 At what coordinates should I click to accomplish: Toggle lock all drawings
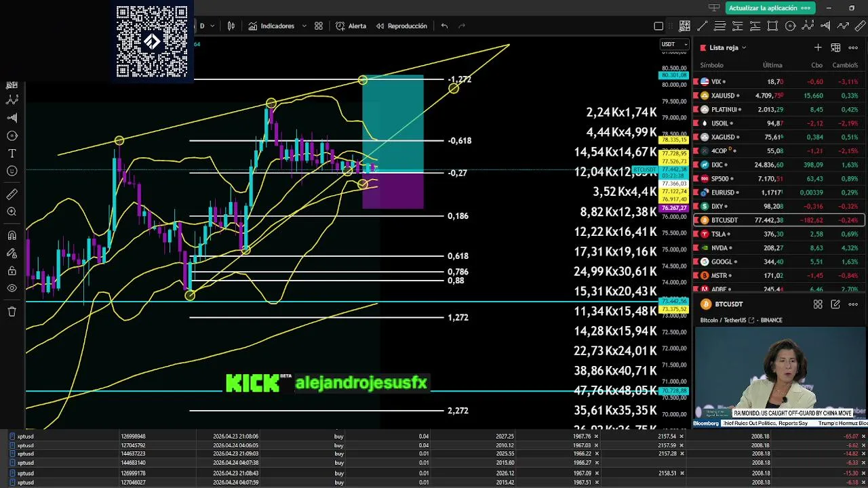coord(12,271)
